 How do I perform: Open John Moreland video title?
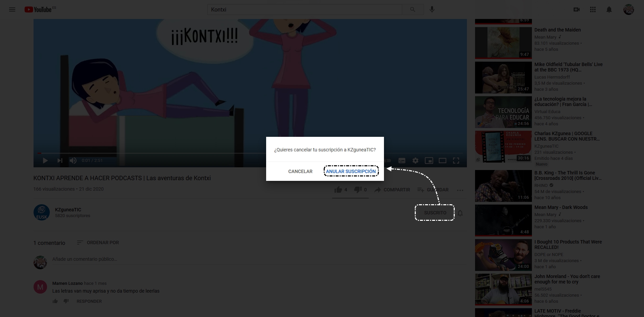[567, 279]
